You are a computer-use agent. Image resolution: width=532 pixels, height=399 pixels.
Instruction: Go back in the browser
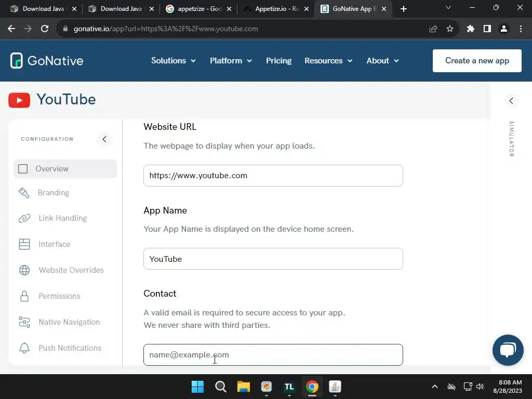tap(11, 29)
